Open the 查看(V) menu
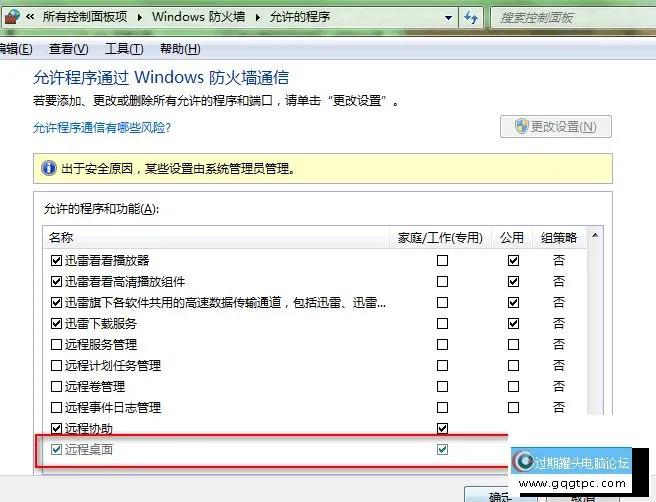Image resolution: width=656 pixels, height=502 pixels. click(x=68, y=49)
